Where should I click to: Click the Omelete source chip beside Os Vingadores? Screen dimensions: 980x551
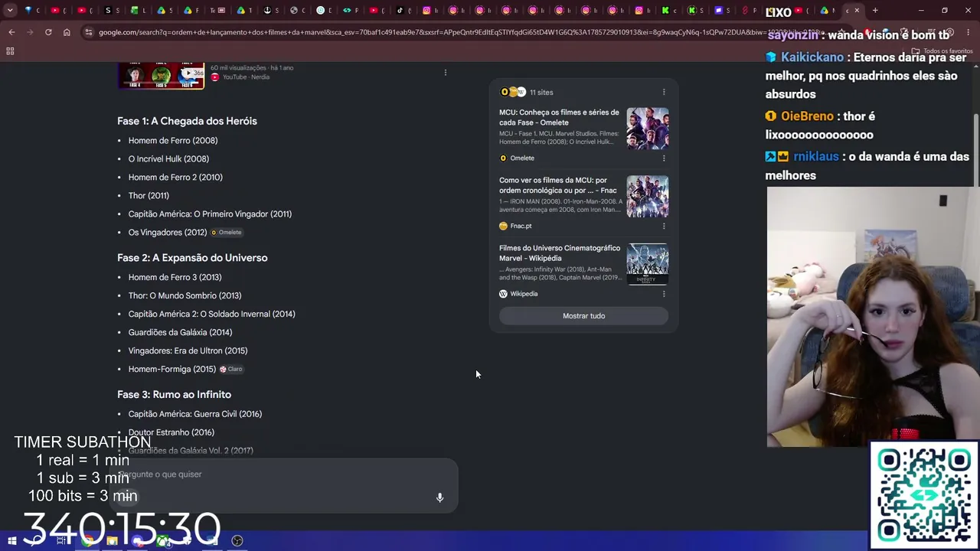coord(227,233)
